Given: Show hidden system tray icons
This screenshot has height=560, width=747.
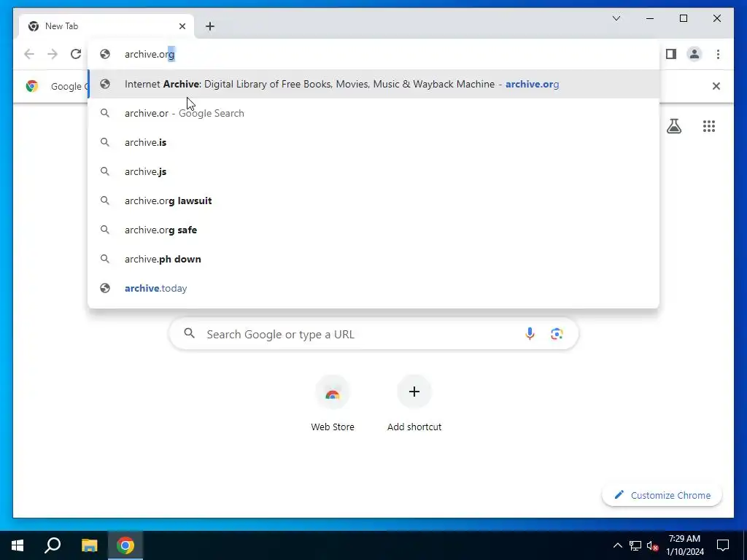Looking at the screenshot, I should click(x=617, y=545).
